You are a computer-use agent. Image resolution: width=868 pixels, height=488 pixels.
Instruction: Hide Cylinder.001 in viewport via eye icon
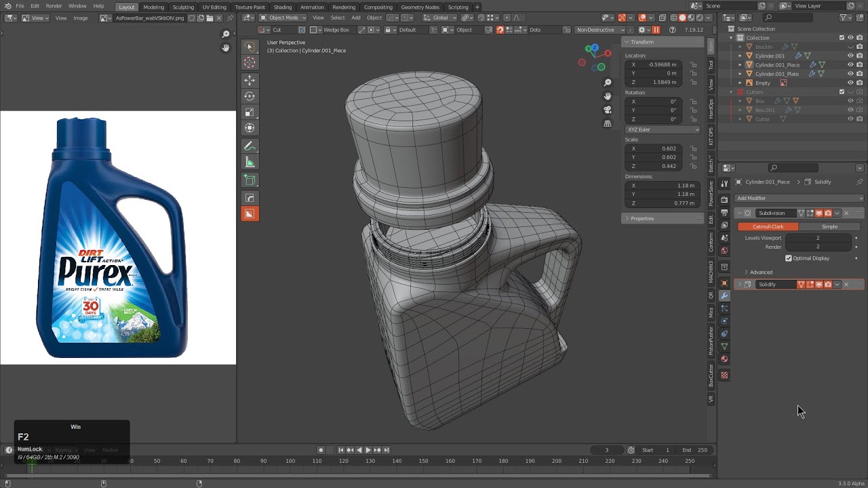(850, 56)
